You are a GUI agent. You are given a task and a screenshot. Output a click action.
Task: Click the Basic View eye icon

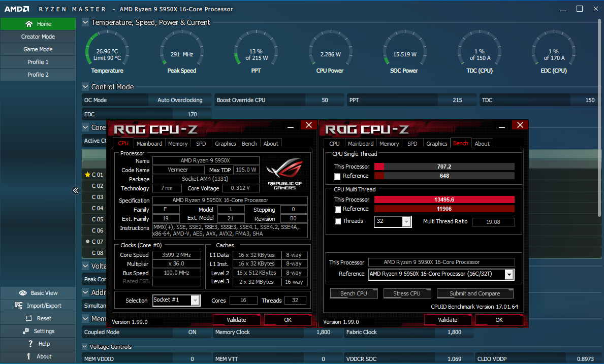click(x=23, y=293)
